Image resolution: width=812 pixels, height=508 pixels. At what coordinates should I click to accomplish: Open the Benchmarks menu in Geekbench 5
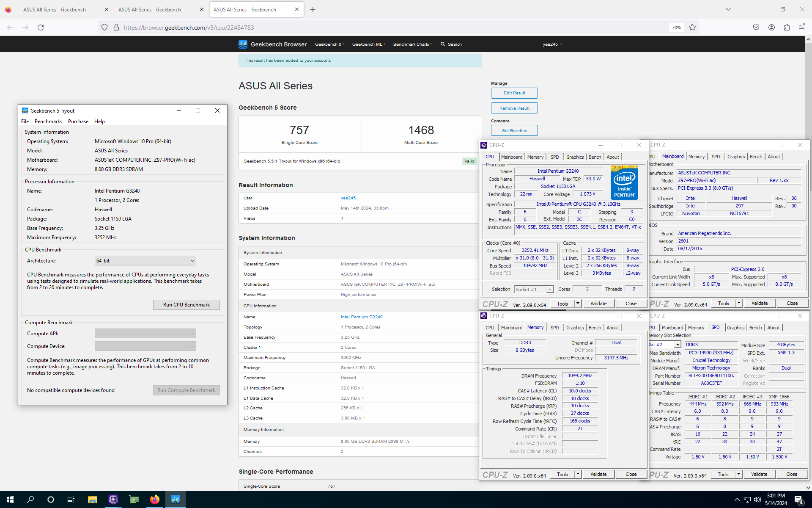(48, 121)
